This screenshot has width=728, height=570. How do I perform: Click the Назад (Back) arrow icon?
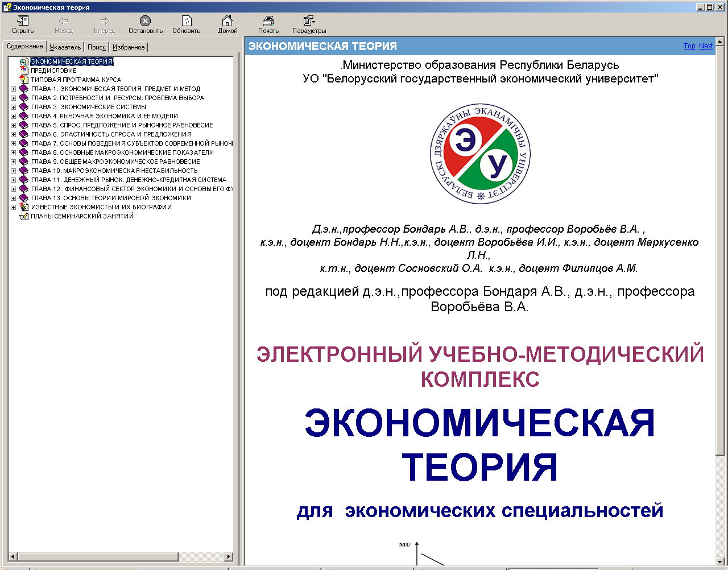[64, 21]
